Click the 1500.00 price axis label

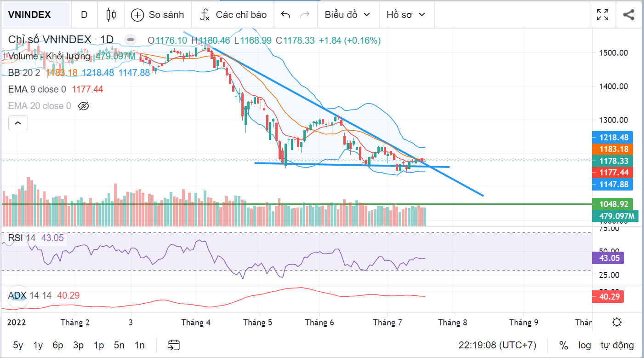click(x=614, y=53)
